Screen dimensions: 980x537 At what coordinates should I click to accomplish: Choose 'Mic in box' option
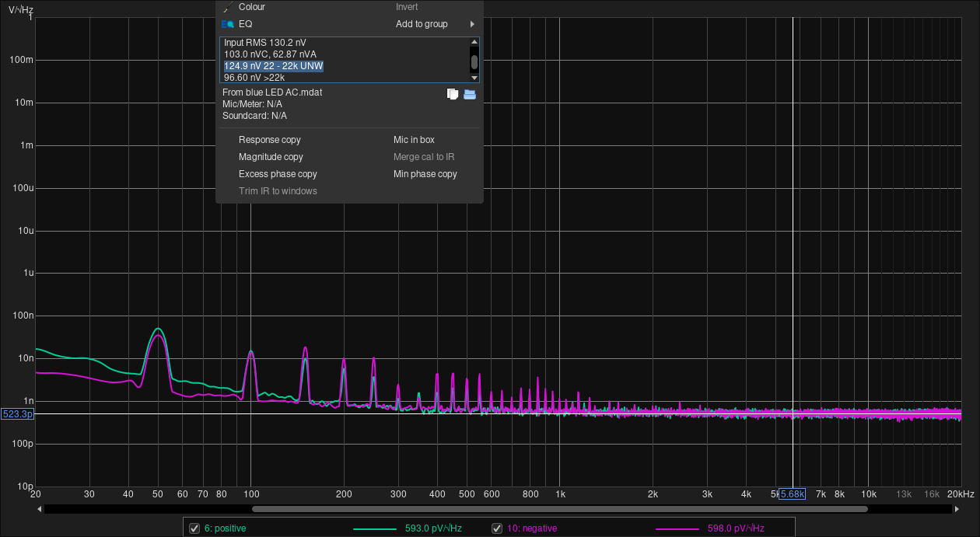pyautogui.click(x=414, y=140)
